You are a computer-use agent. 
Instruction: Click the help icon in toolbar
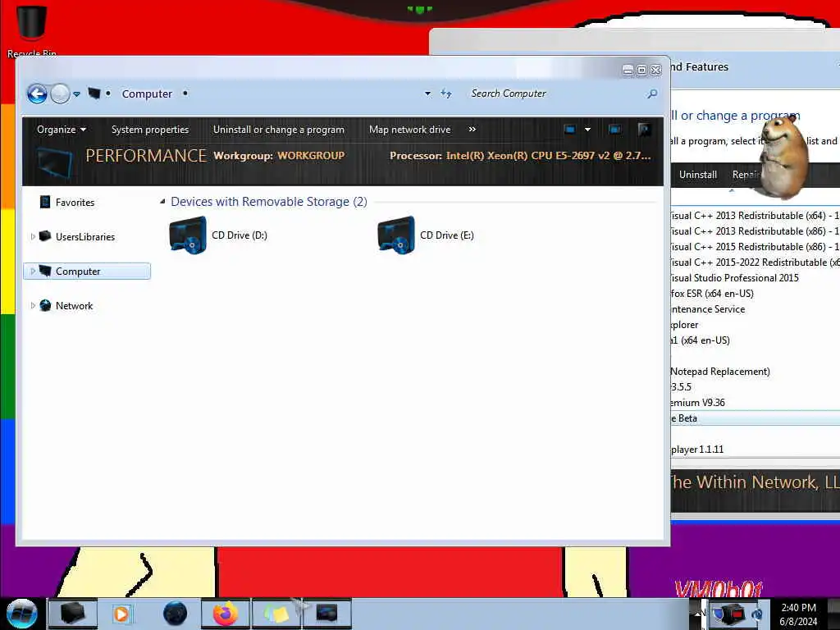pyautogui.click(x=645, y=130)
